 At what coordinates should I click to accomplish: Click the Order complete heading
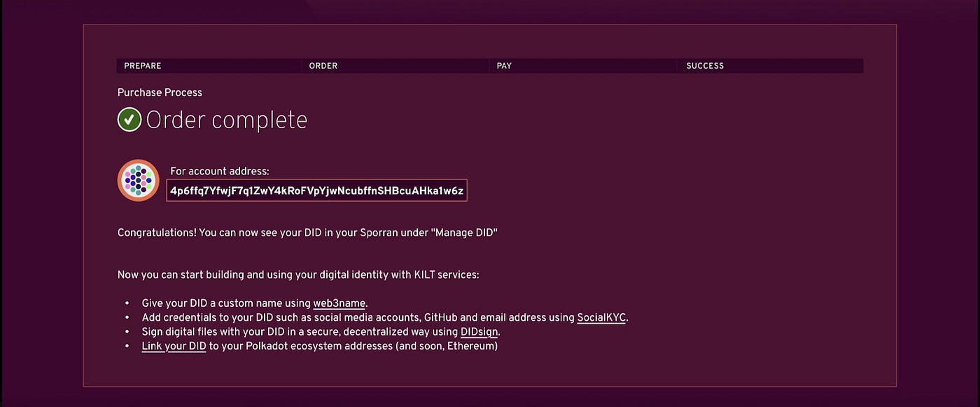pyautogui.click(x=226, y=120)
